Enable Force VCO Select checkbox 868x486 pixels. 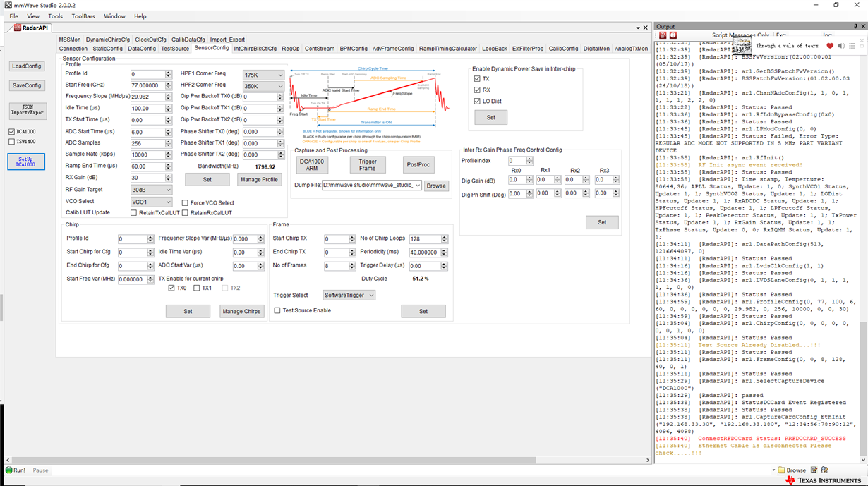click(185, 203)
